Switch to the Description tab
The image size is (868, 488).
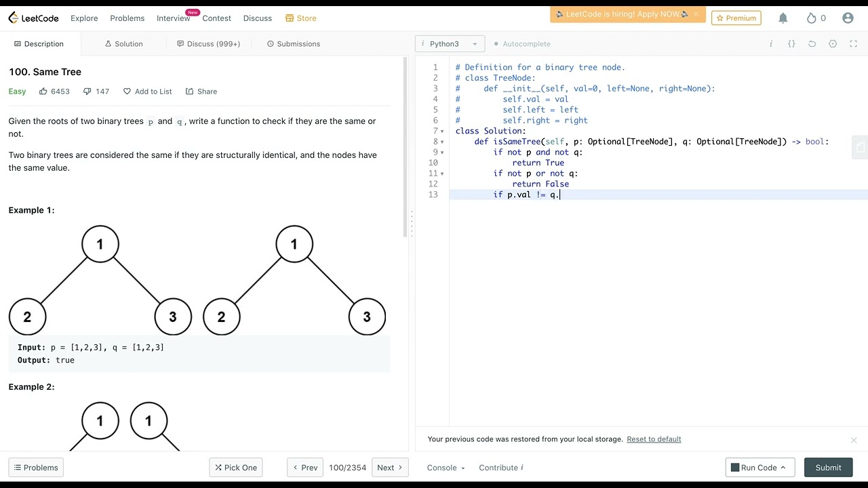39,44
